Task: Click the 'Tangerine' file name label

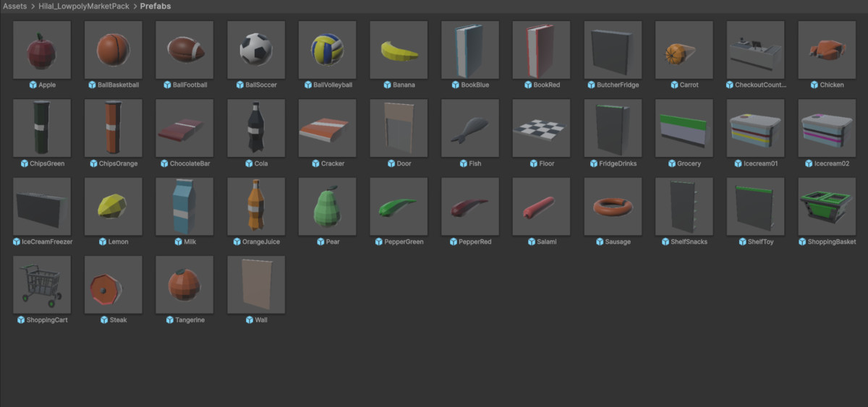Action: click(190, 320)
